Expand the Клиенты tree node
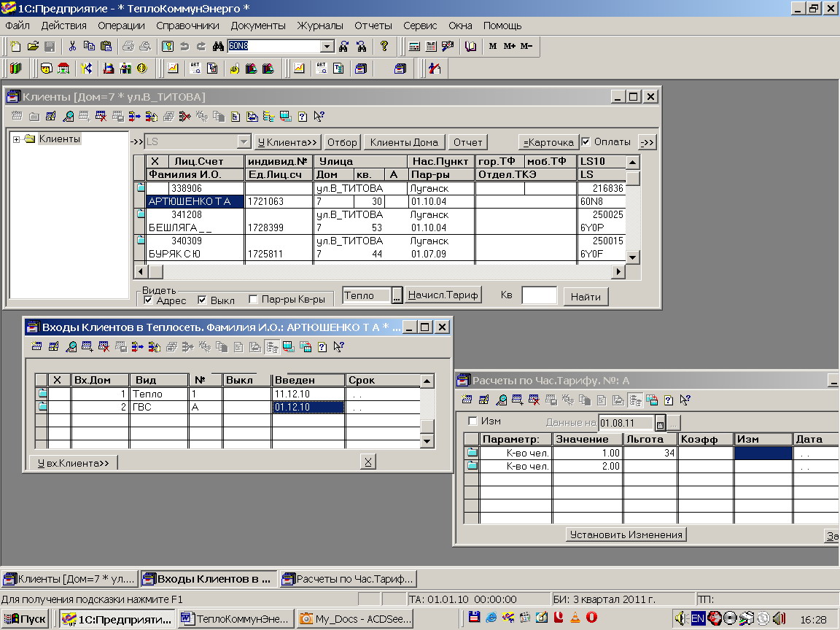Image resolution: width=840 pixels, height=630 pixels. click(16, 139)
